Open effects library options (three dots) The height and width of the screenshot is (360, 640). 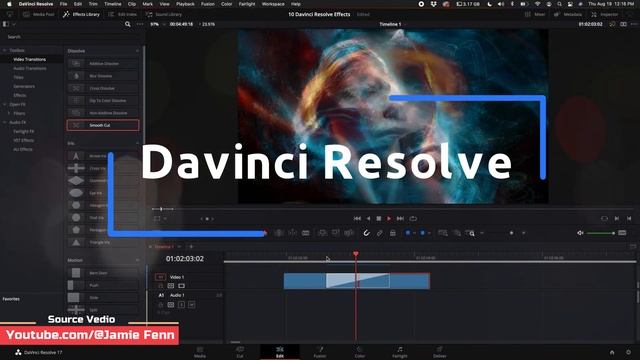point(140,24)
